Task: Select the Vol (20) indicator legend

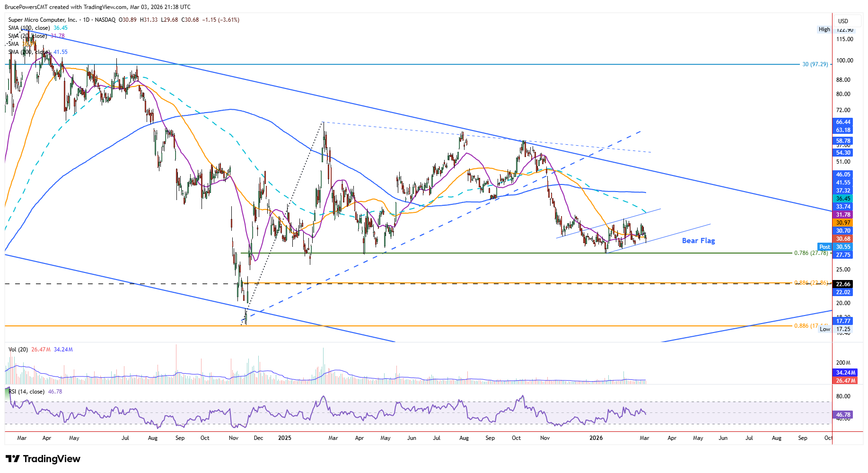Action: tap(41, 350)
